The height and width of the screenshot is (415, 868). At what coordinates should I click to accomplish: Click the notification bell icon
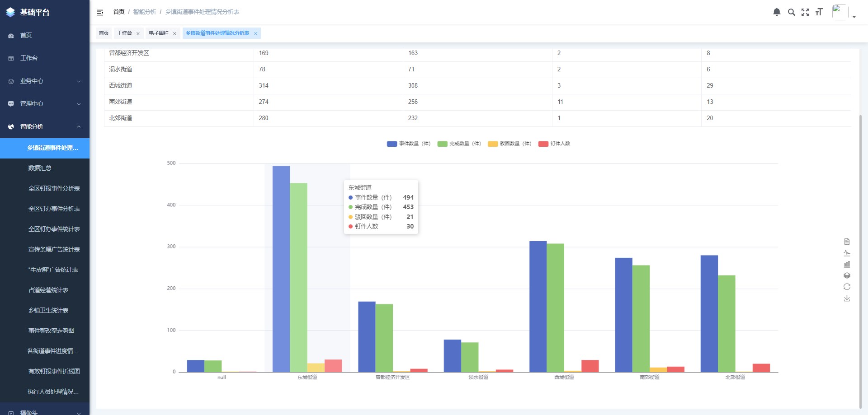[x=777, y=12]
